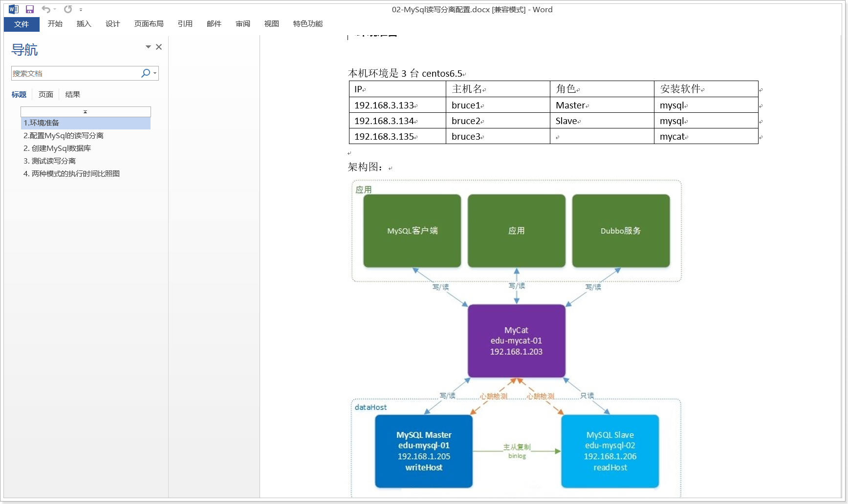Image resolution: width=848 pixels, height=504 pixels.
Task: Undo the last action
Action: click(x=46, y=9)
